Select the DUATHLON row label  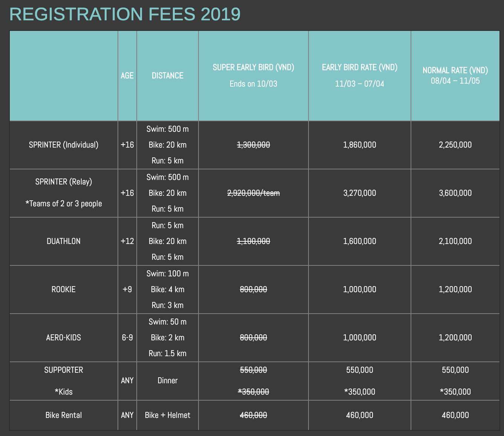64,241
